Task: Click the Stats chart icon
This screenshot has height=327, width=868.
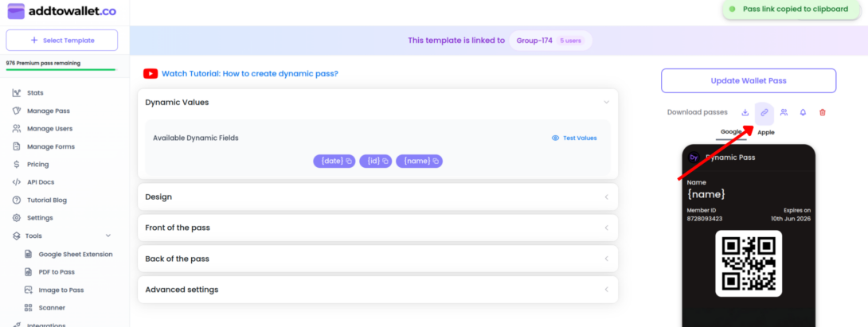Action: click(x=17, y=93)
